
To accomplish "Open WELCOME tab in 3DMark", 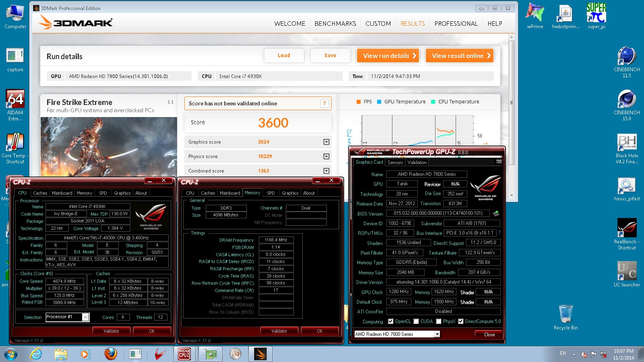I will pyautogui.click(x=290, y=24).
